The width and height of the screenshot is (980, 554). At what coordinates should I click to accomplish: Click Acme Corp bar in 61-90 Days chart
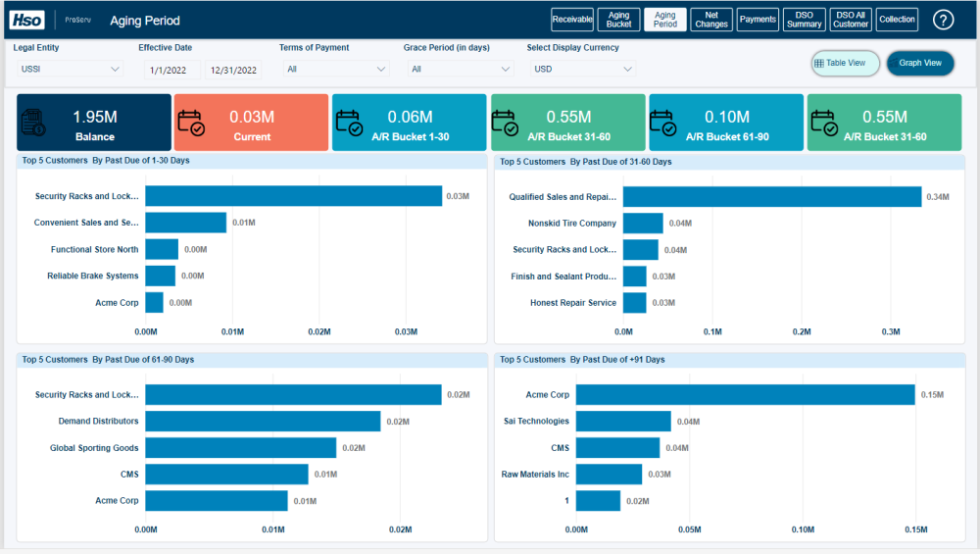click(217, 501)
